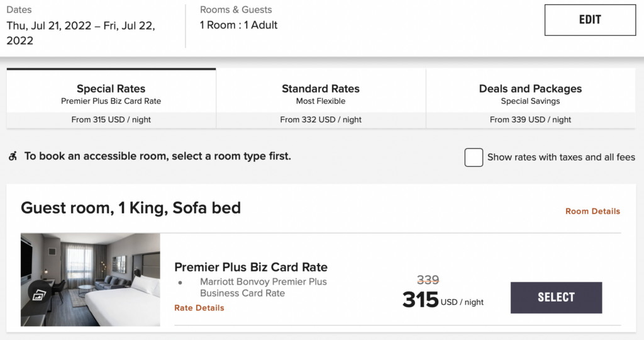Click the EDIT button

590,20
